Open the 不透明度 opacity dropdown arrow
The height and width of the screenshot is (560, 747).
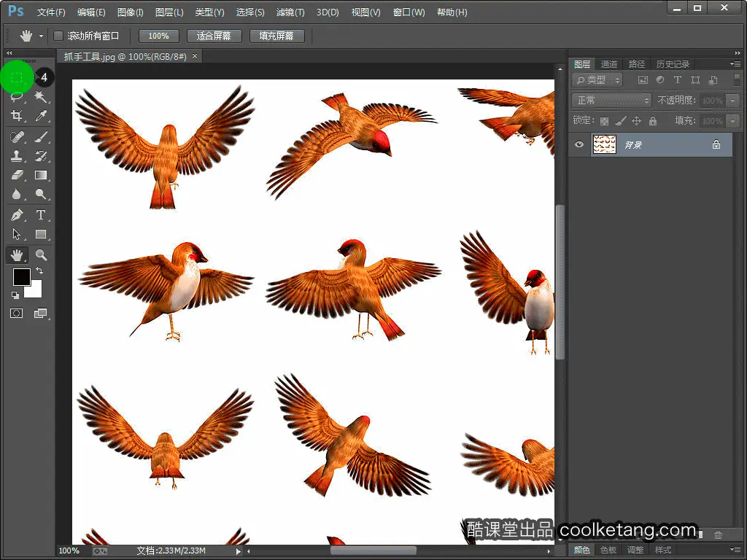click(x=732, y=101)
